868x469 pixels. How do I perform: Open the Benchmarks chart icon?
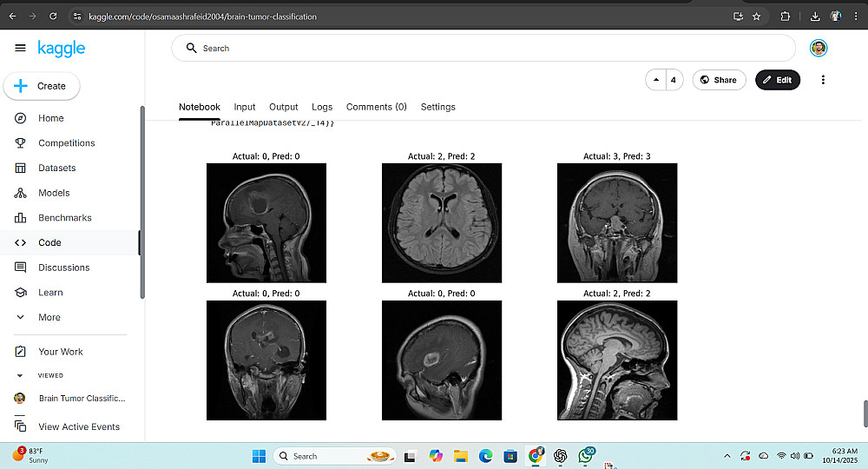21,218
